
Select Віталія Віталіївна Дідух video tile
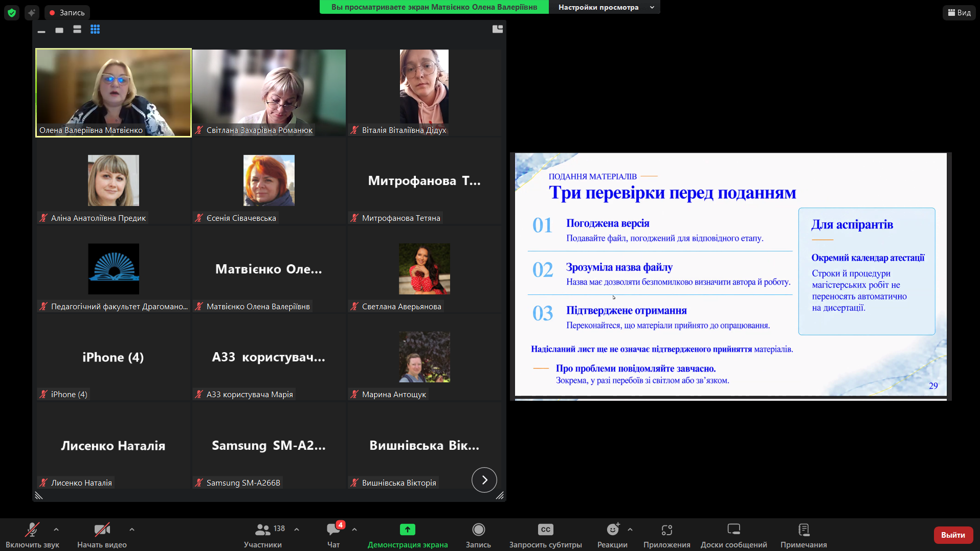(424, 93)
